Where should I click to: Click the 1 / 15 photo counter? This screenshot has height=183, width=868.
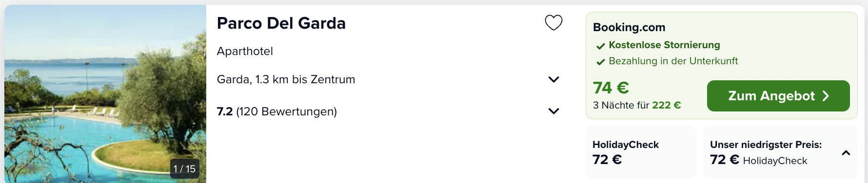pyautogui.click(x=184, y=169)
